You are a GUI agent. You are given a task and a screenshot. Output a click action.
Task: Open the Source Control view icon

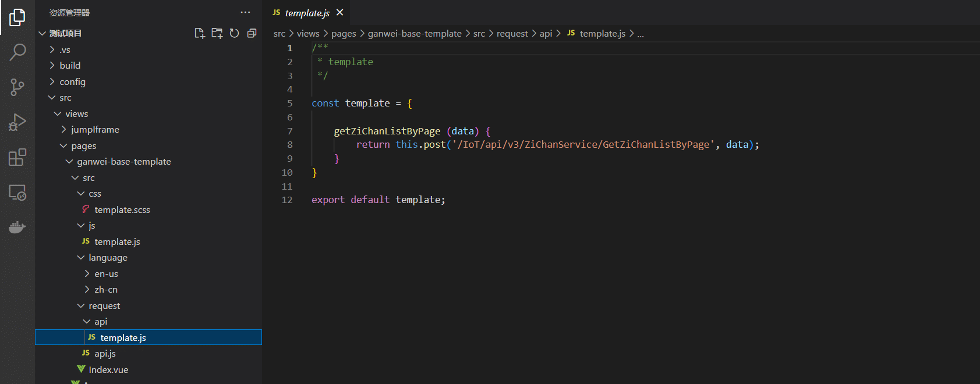pyautogui.click(x=17, y=87)
